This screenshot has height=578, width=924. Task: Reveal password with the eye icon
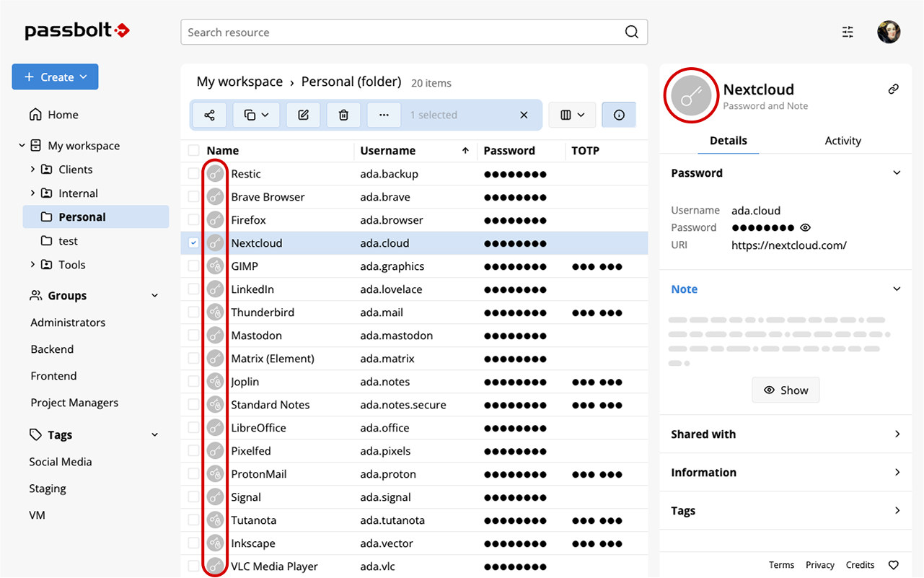pyautogui.click(x=806, y=227)
